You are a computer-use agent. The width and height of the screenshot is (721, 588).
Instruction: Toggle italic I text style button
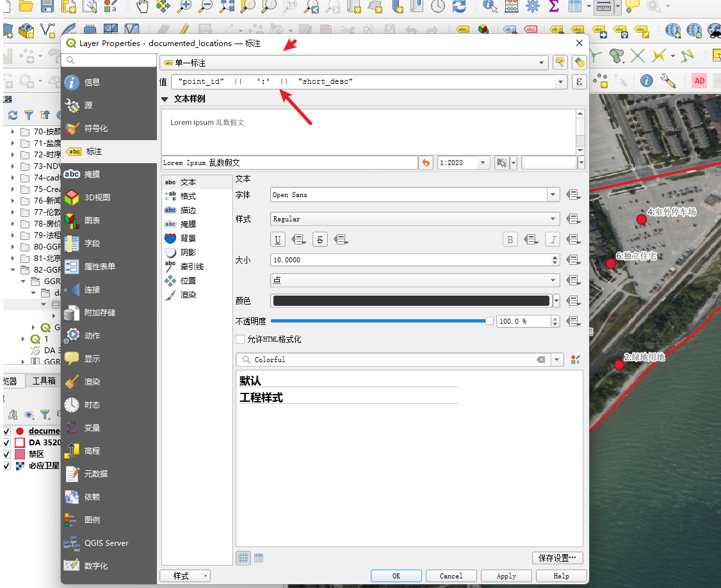(x=553, y=239)
